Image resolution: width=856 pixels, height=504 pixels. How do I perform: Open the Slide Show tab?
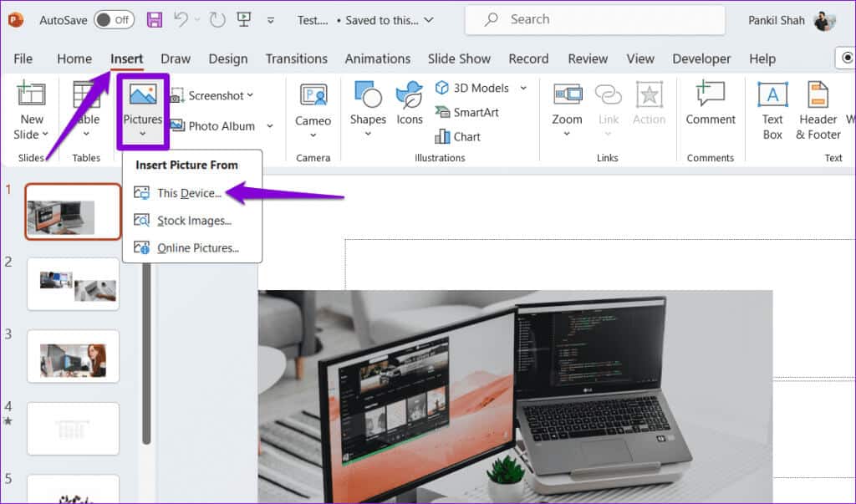pos(459,59)
